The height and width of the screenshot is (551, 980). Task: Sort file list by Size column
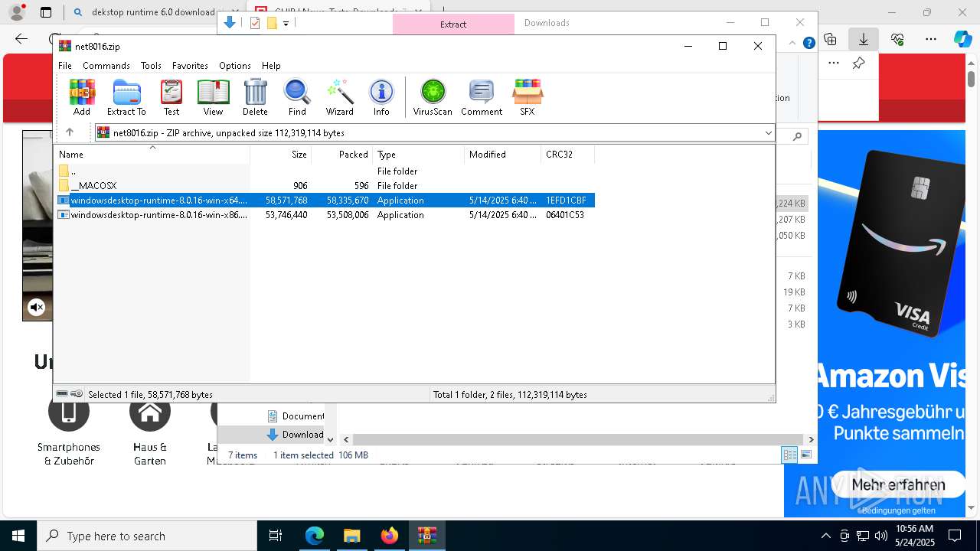pos(281,155)
